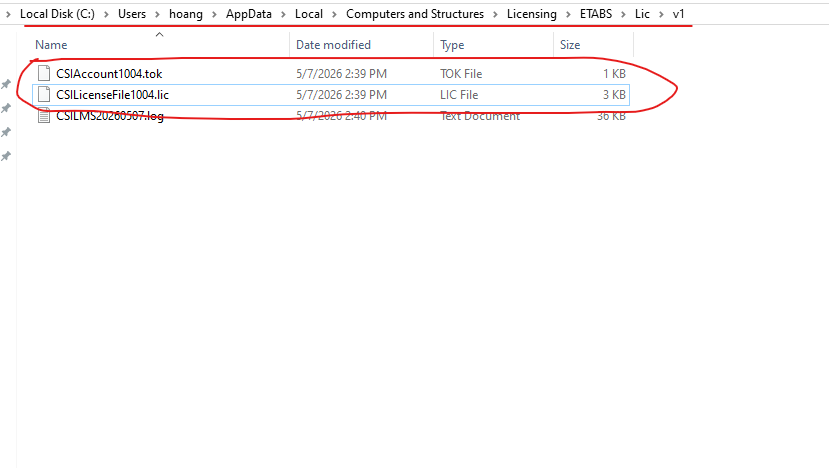
Task: Click the first quick access pin icon
Action: click(x=6, y=84)
